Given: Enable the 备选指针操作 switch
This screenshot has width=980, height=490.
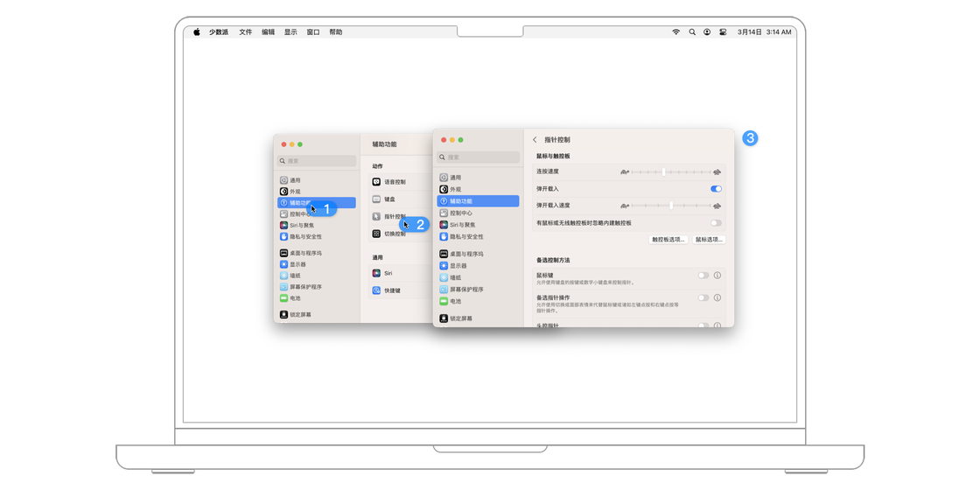Looking at the screenshot, I should (x=703, y=297).
